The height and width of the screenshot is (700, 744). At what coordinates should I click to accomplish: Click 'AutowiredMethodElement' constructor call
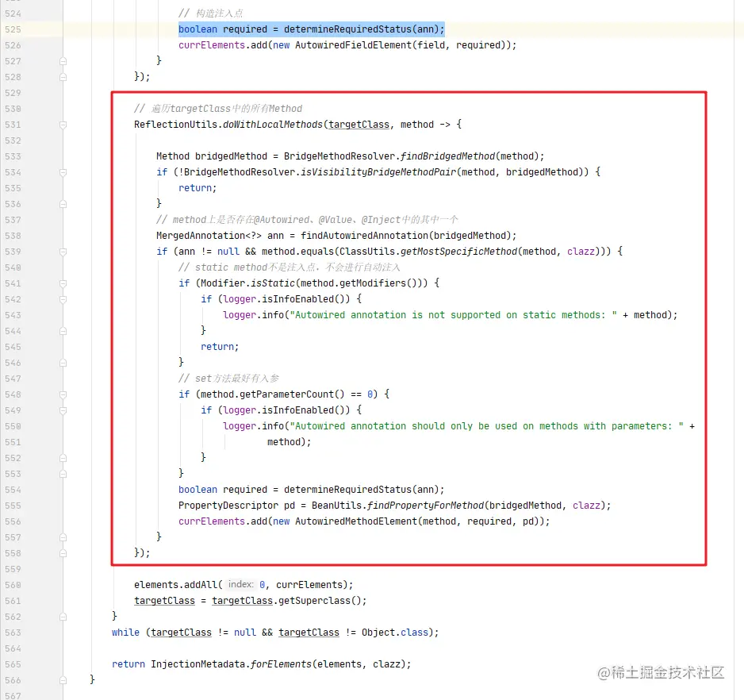[x=356, y=521]
